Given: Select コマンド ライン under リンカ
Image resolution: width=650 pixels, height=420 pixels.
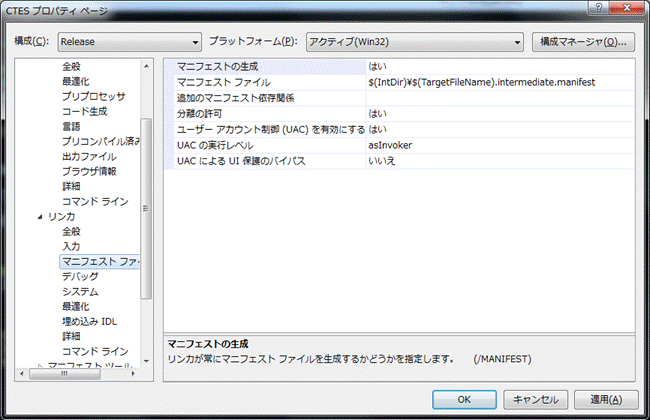Looking at the screenshot, I should pyautogui.click(x=95, y=352).
